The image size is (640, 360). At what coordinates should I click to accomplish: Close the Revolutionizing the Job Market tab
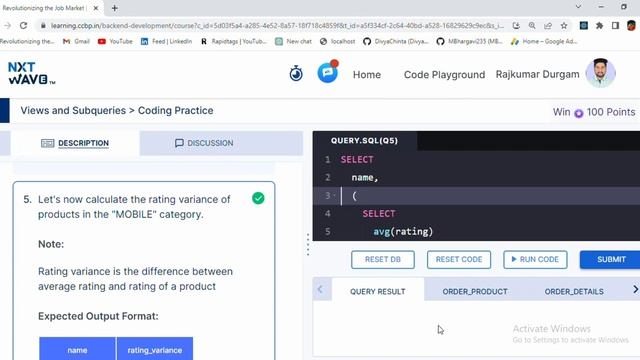coord(96,8)
